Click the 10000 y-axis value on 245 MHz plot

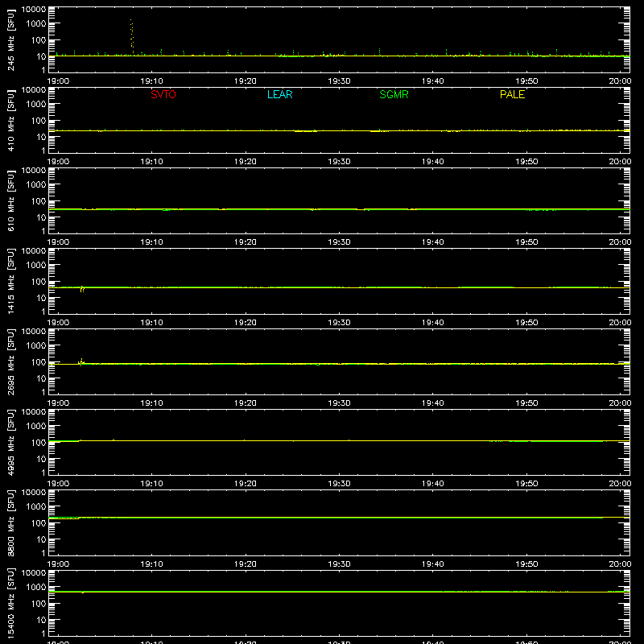(x=34, y=10)
